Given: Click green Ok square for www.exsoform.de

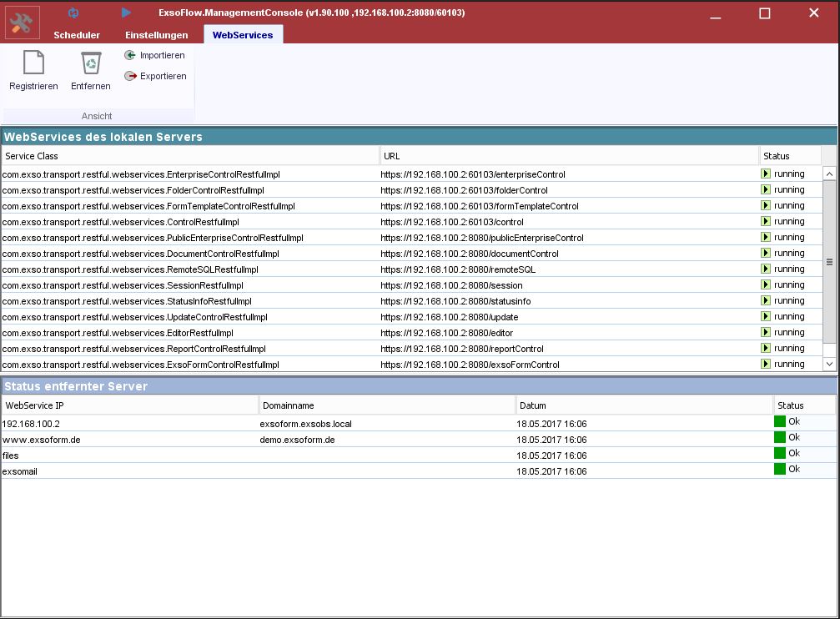Looking at the screenshot, I should (x=779, y=437).
